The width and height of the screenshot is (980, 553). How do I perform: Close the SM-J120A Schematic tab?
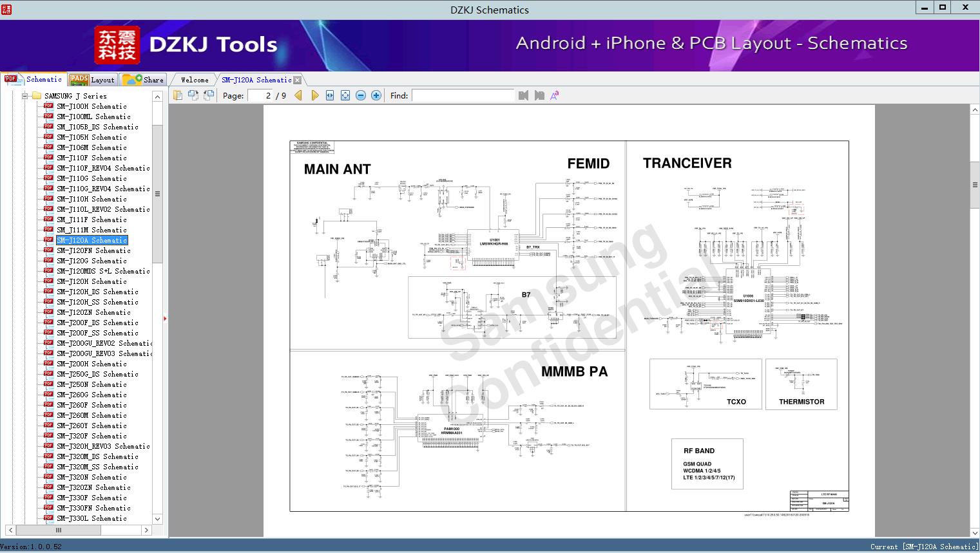(x=298, y=80)
